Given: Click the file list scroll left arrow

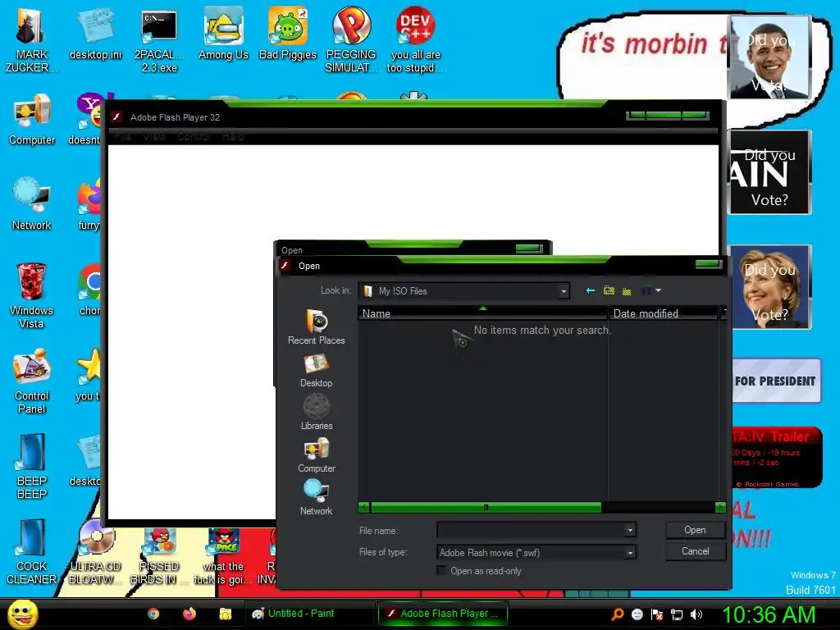Looking at the screenshot, I should tap(363, 507).
